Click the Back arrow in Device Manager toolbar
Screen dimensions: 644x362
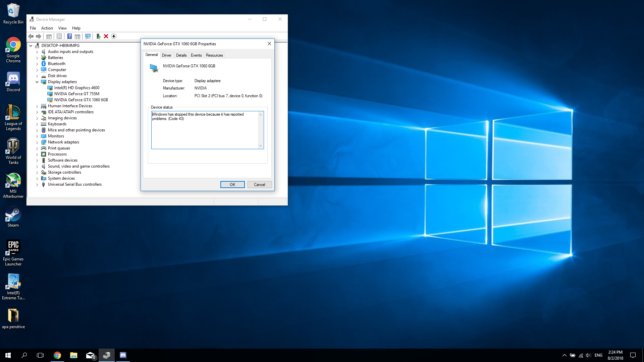(31, 36)
